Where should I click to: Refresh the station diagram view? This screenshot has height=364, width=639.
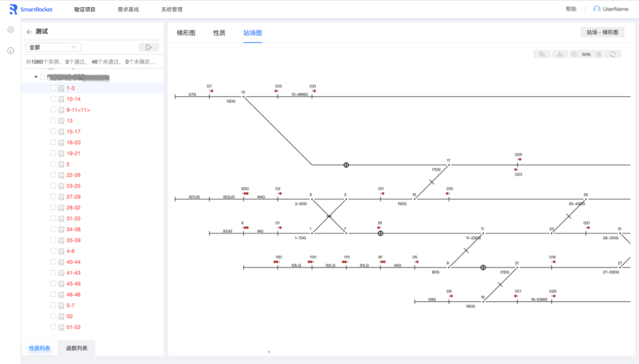(x=613, y=54)
